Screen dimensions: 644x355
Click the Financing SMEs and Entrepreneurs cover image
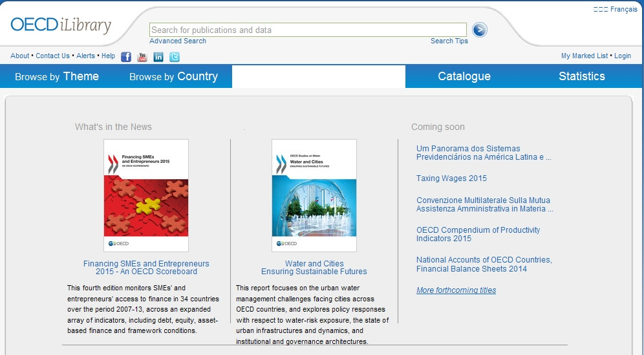146,195
